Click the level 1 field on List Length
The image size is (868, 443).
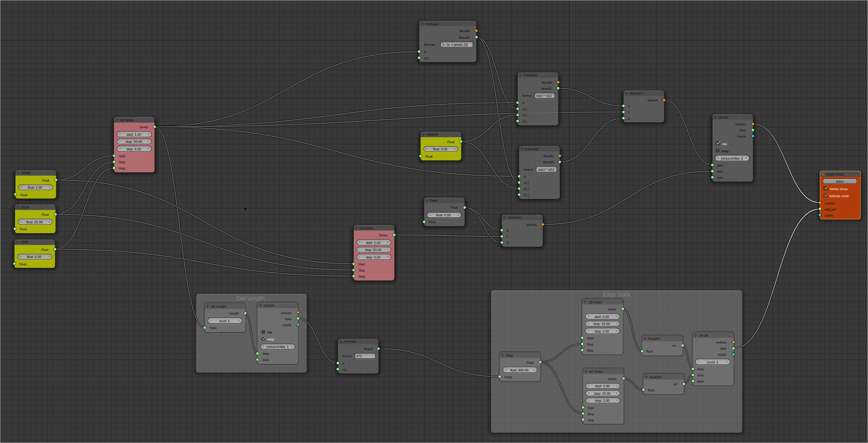(224, 321)
